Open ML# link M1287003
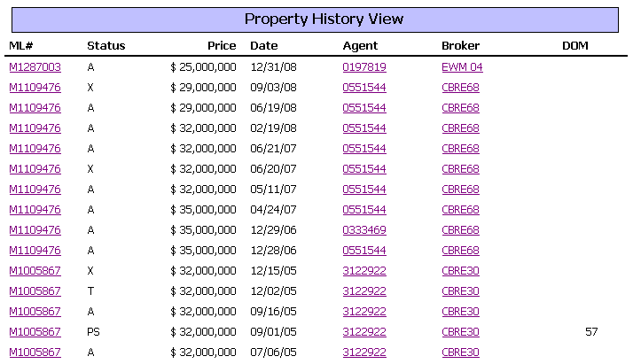633x364 pixels. click(x=35, y=67)
